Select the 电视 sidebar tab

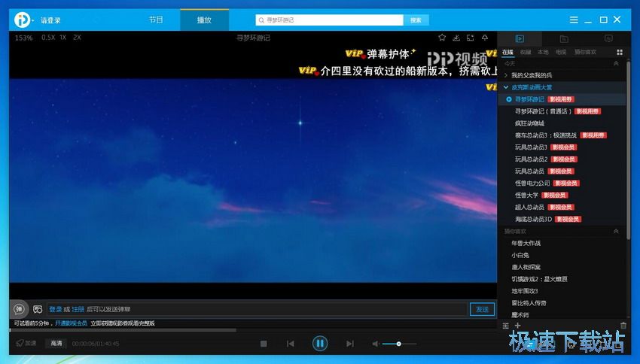[561, 52]
